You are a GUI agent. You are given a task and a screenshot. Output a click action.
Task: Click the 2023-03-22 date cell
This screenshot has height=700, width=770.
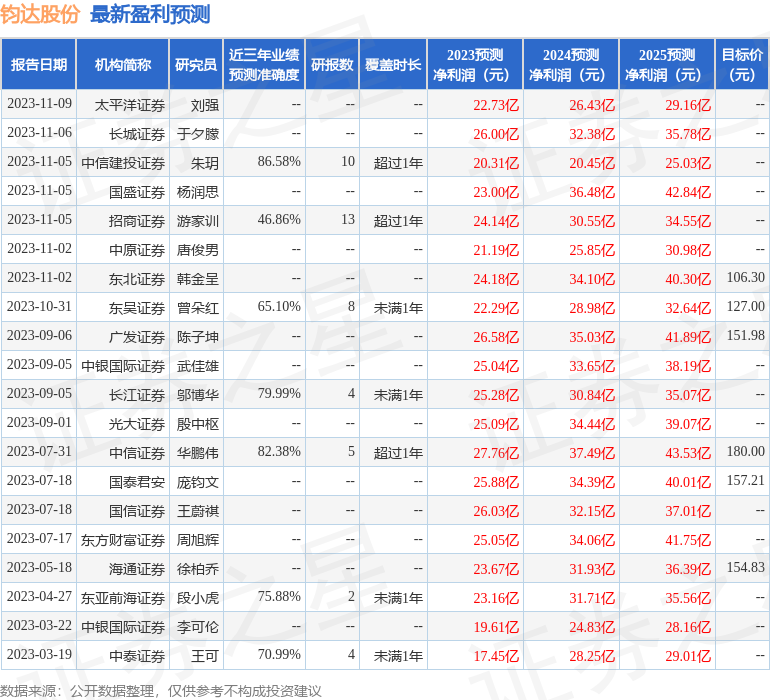pos(39,625)
